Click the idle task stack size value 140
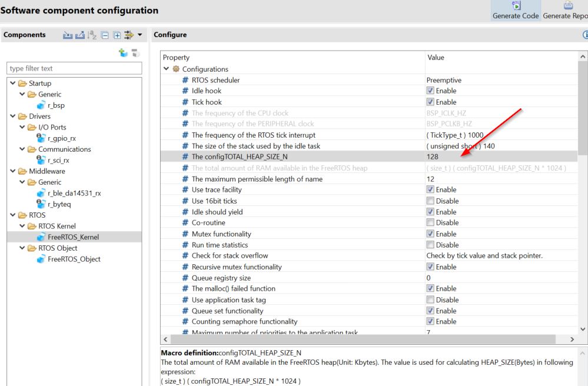This screenshot has height=386, width=588. 460,146
